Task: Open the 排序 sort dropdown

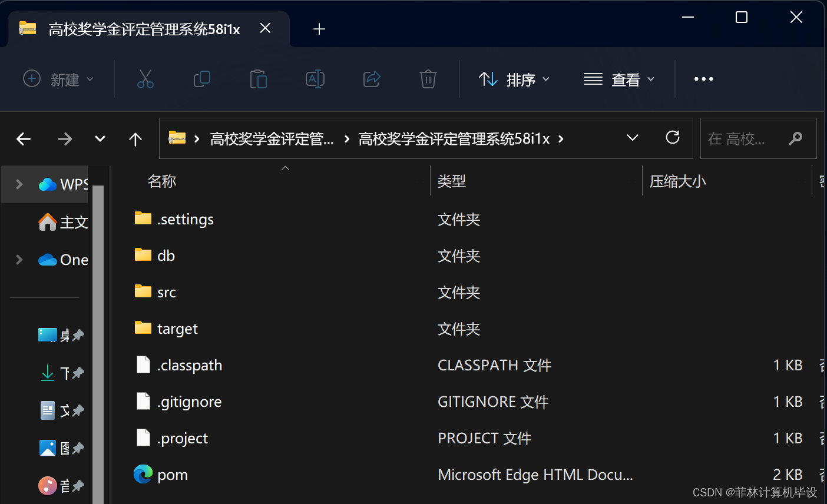Action: (x=514, y=79)
